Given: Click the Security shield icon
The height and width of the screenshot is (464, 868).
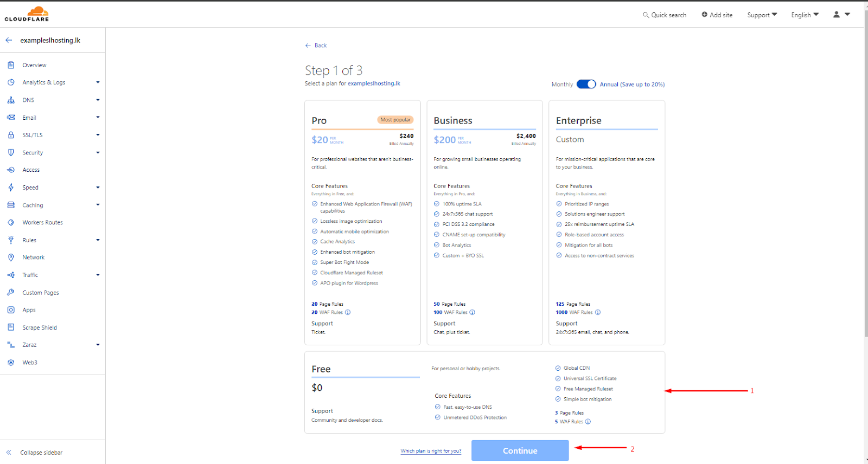Looking at the screenshot, I should click(11, 153).
